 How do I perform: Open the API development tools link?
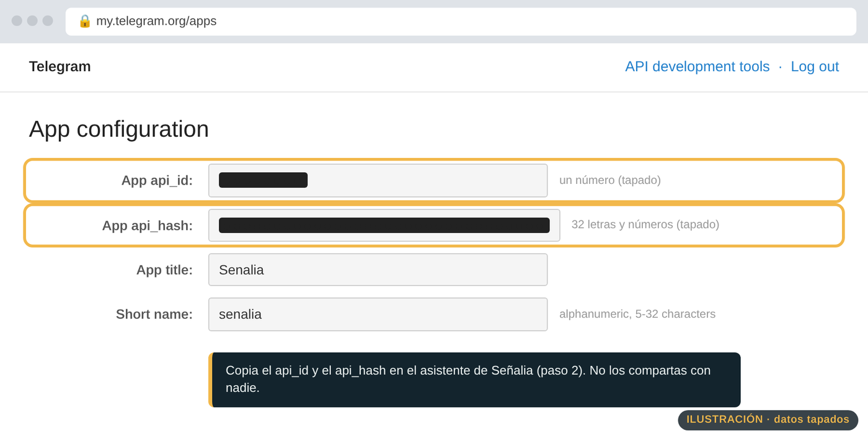(x=697, y=66)
